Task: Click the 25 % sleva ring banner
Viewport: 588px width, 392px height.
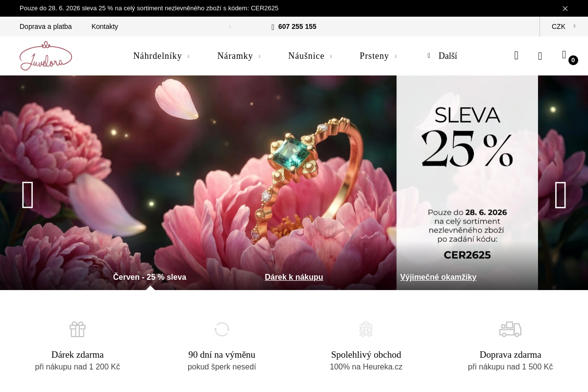Action: click(294, 183)
